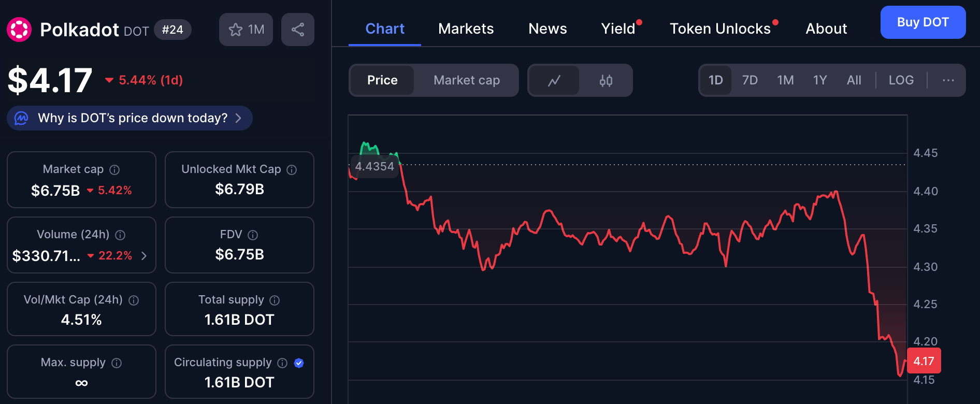Click the share icon button
Image resolution: width=980 pixels, height=404 pixels.
pyautogui.click(x=297, y=30)
